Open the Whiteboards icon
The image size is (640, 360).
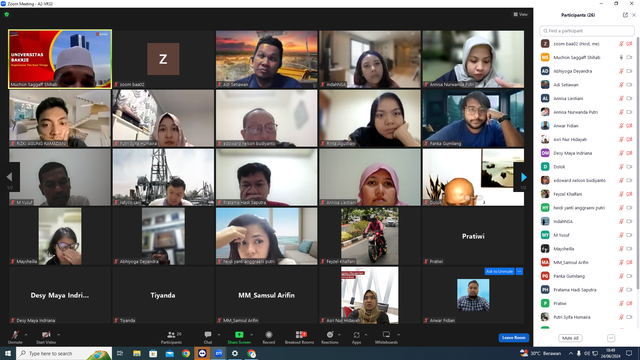pos(386,335)
